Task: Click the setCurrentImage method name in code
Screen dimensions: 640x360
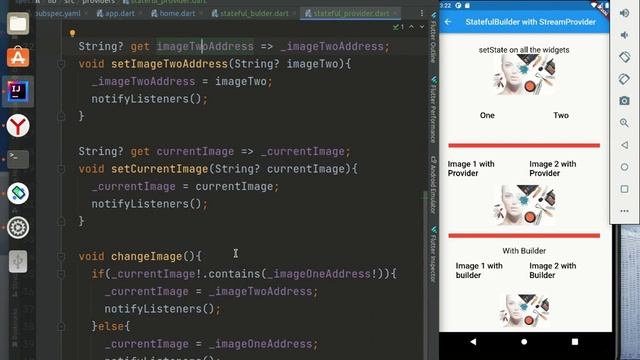Action: 160,169
